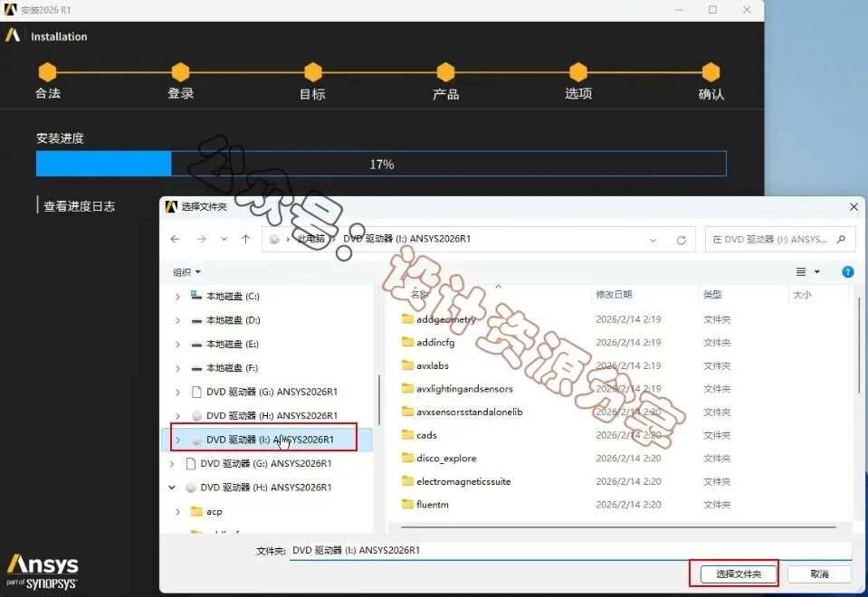Open the blue help icon
Image resolution: width=868 pixels, height=597 pixels.
(x=847, y=271)
